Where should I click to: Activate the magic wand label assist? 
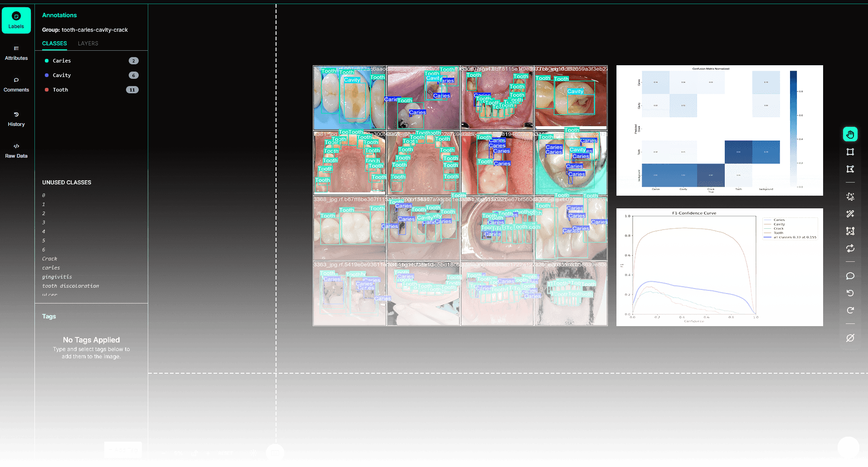[850, 213]
